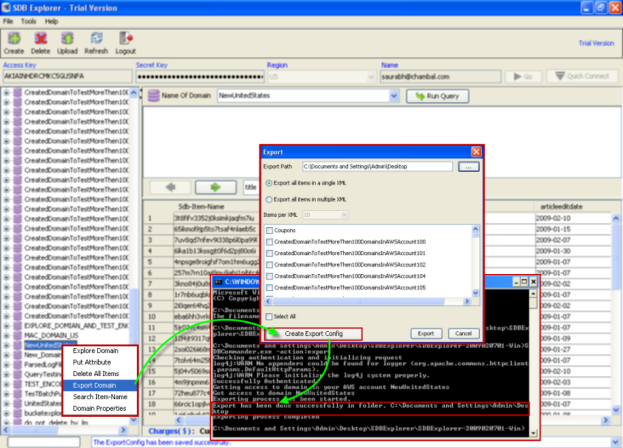Viewport: 623px width, 448px height.
Task: Click the Create Export Config button
Action: point(314,334)
